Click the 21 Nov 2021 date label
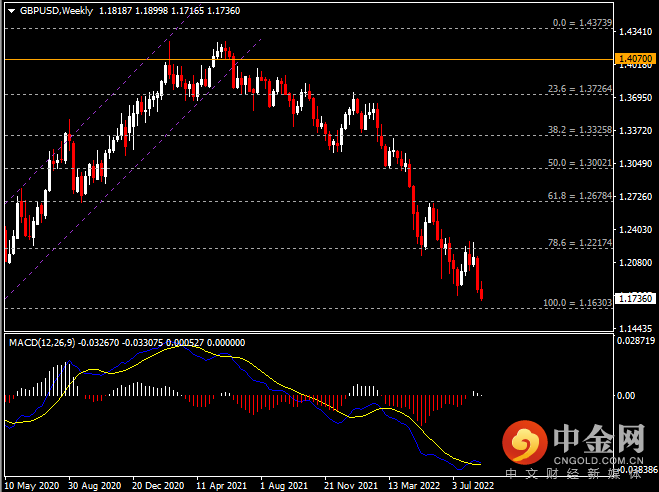The image size is (659, 492). tap(350, 484)
